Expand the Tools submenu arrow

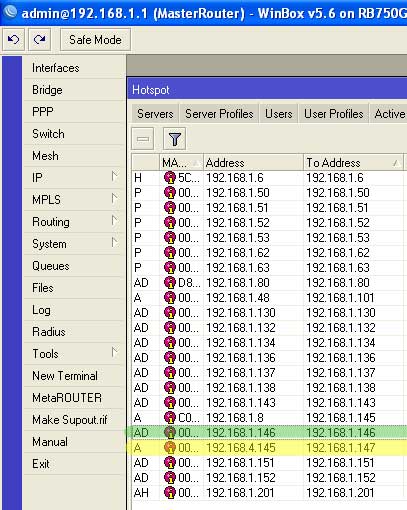(x=115, y=353)
